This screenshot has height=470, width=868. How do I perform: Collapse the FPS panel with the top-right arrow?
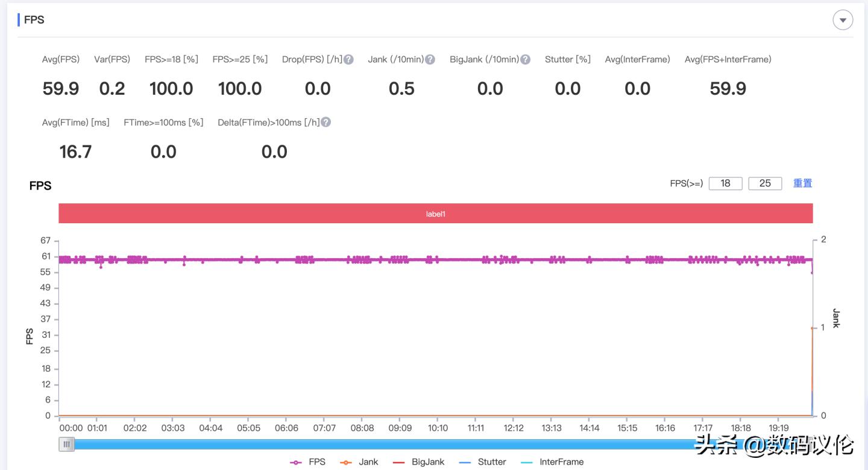point(842,20)
